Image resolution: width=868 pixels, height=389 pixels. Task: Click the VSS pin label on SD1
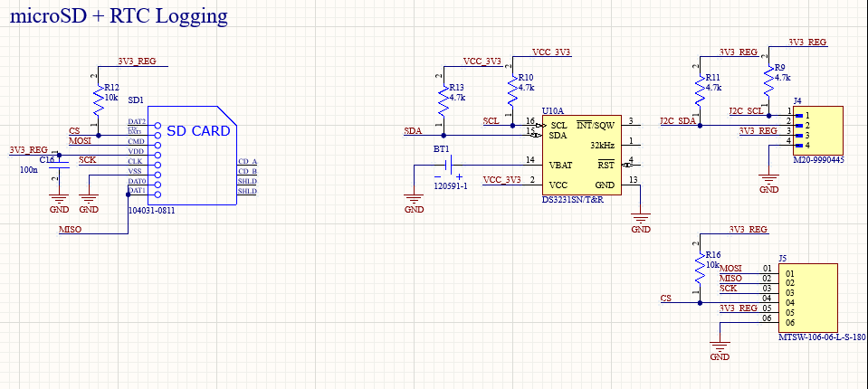[136, 170]
